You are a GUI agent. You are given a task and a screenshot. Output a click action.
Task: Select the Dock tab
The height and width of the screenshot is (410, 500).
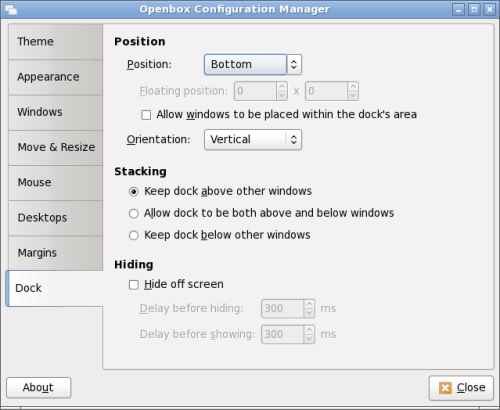pyautogui.click(x=54, y=288)
